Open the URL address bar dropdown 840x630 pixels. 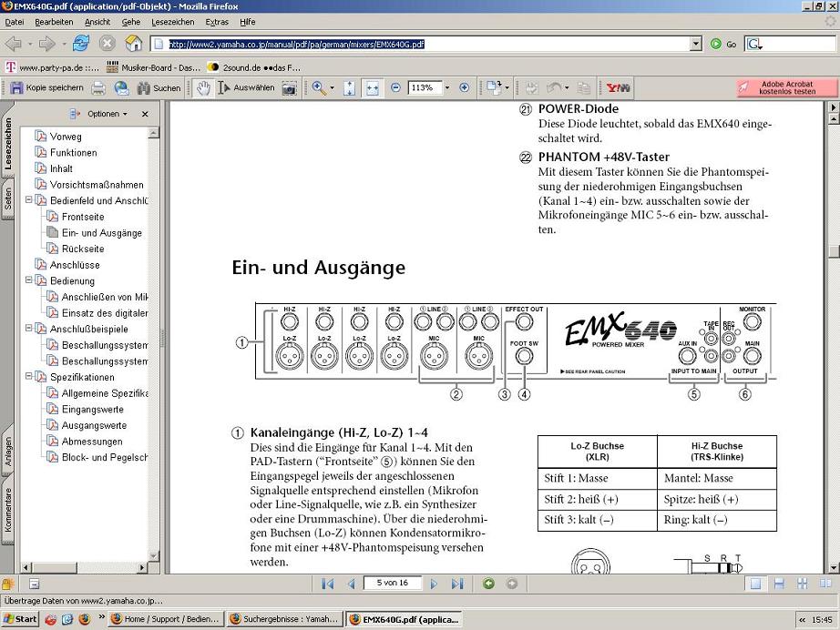[x=696, y=44]
